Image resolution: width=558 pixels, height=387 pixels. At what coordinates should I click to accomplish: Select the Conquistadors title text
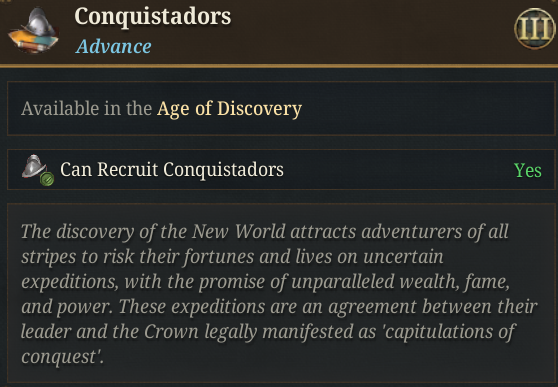153,16
